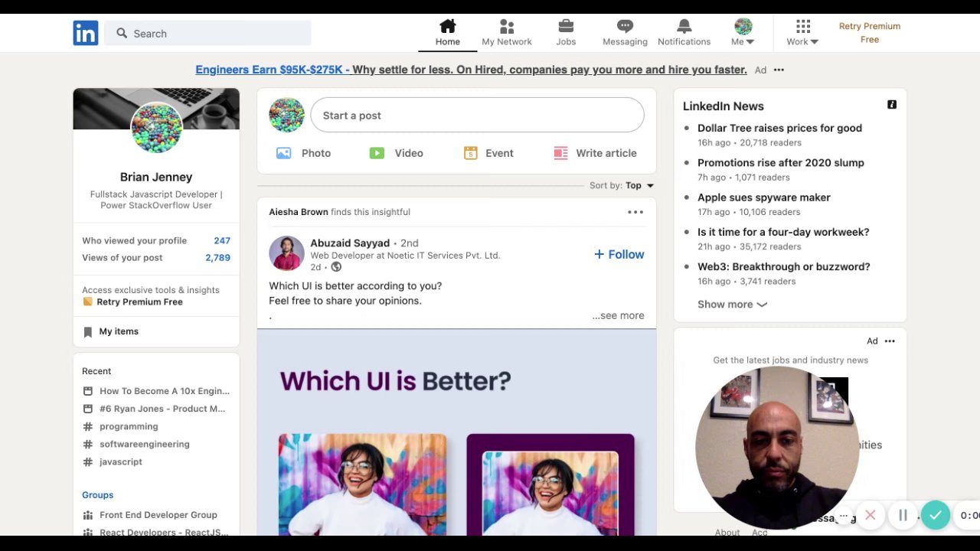This screenshot has width=980, height=551.
Task: Open Who viewed your profile
Action: [x=156, y=240]
